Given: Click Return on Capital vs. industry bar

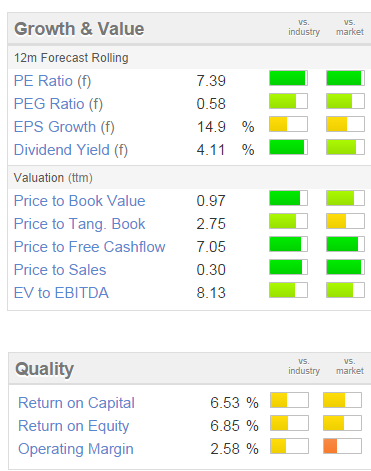Looking at the screenshot, I should 289,400.
